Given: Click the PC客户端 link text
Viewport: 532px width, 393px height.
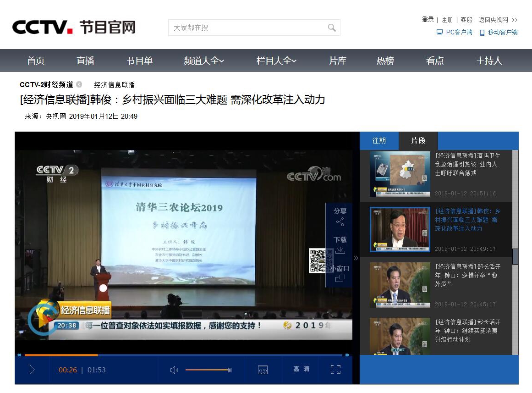Looking at the screenshot, I should point(459,32).
